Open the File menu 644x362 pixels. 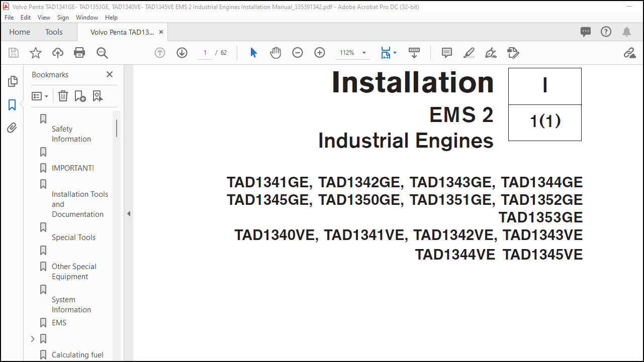10,17
